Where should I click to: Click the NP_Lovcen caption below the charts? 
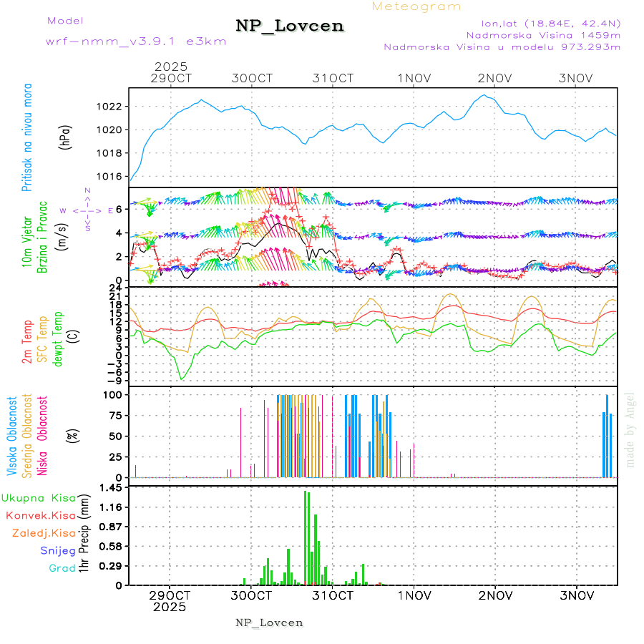[269, 623]
